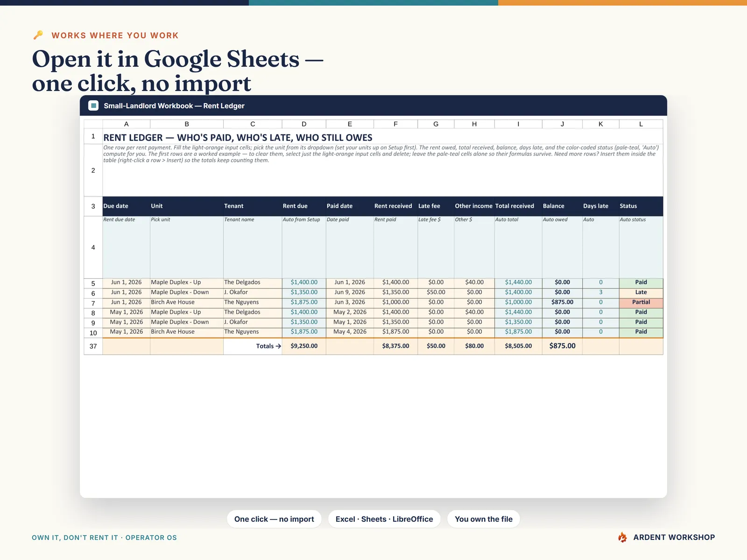This screenshot has height=560, width=747.
Task: Click the 'Maple Duplex - Down' unit in row 6
Action: point(187,292)
